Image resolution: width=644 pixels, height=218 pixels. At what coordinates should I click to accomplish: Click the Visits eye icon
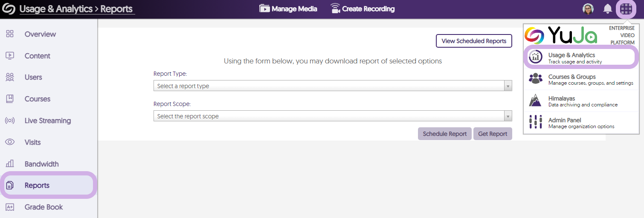click(10, 142)
